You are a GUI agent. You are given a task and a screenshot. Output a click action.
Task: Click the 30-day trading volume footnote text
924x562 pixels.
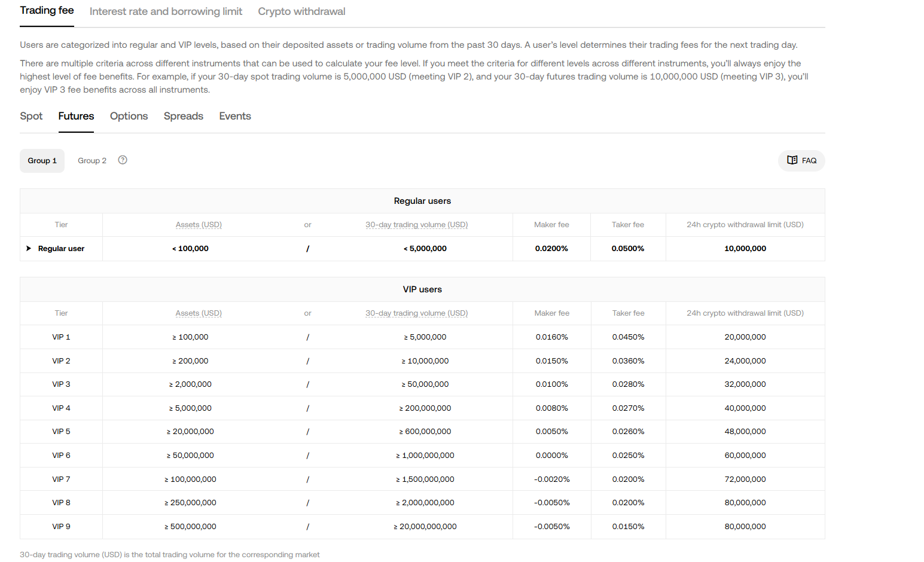point(170,555)
